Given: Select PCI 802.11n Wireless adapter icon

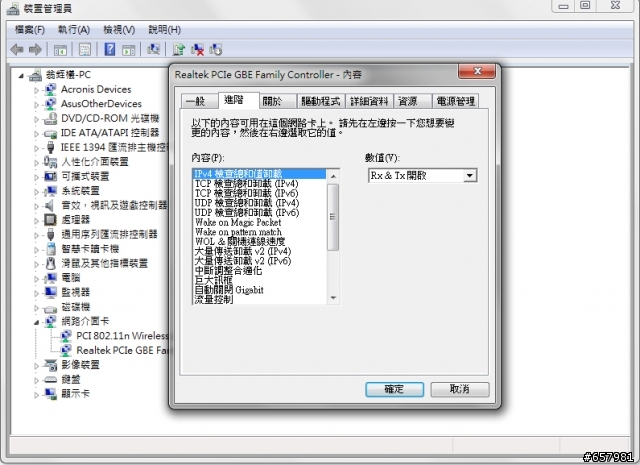Looking at the screenshot, I should click(x=65, y=336).
